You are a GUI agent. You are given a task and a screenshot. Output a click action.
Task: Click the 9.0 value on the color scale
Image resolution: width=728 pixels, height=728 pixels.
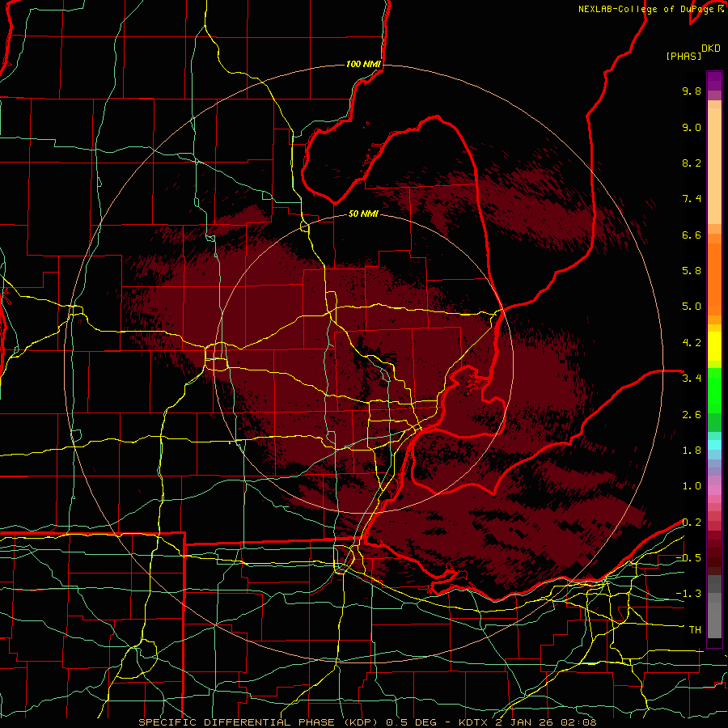[692, 127]
